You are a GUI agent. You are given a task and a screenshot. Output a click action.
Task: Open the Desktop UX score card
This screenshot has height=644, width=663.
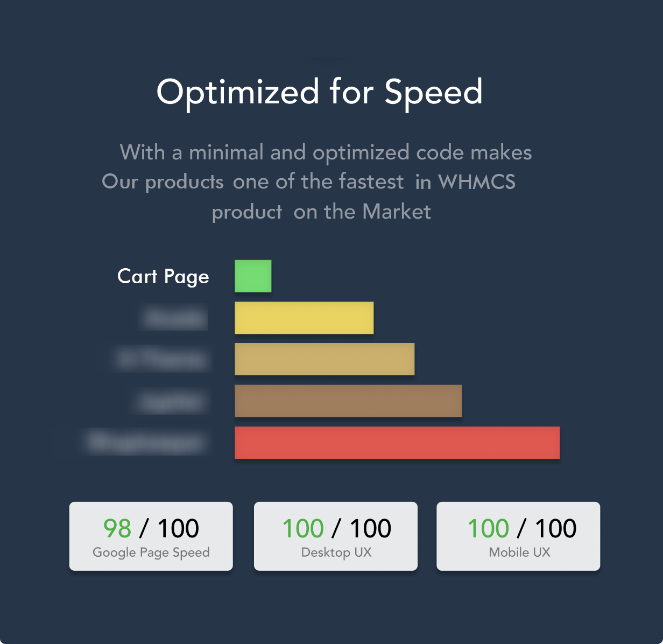click(x=336, y=536)
